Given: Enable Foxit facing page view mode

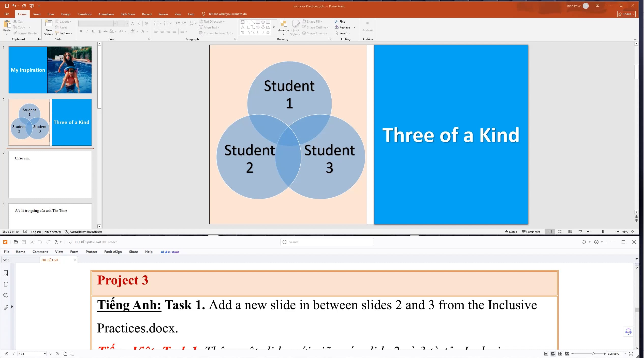Looking at the screenshot, I should (560, 354).
